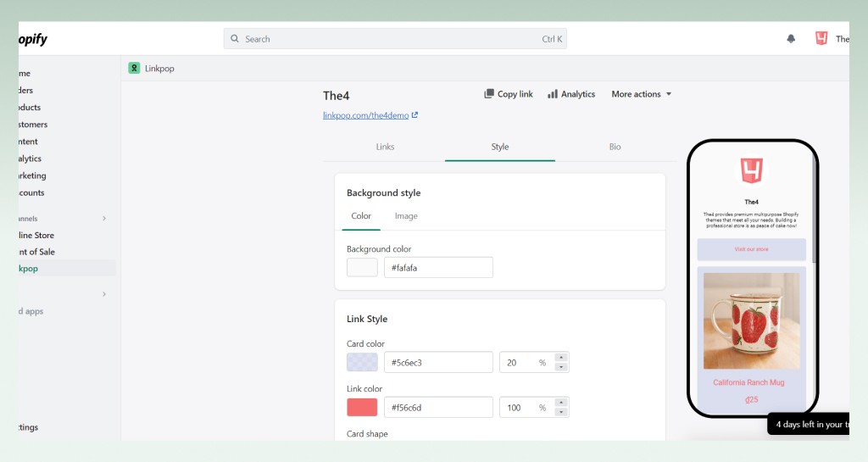The height and width of the screenshot is (462, 868).
Task: Open Customers in sidebar
Action: pos(33,125)
